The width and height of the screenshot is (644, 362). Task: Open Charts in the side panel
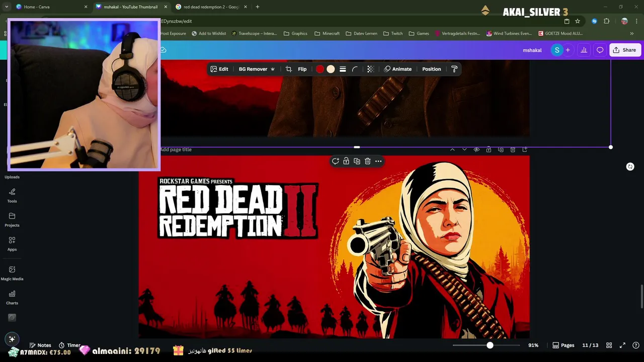[12, 298]
